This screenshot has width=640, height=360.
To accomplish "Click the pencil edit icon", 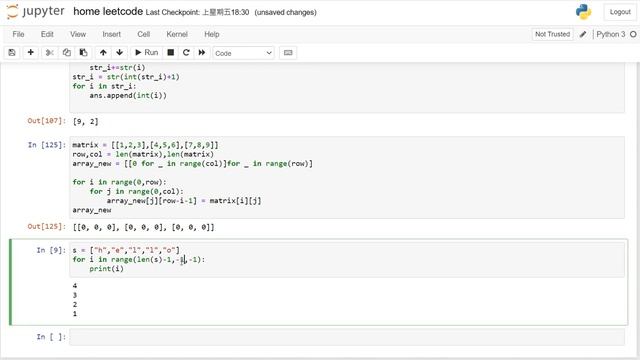I will tap(583, 34).
